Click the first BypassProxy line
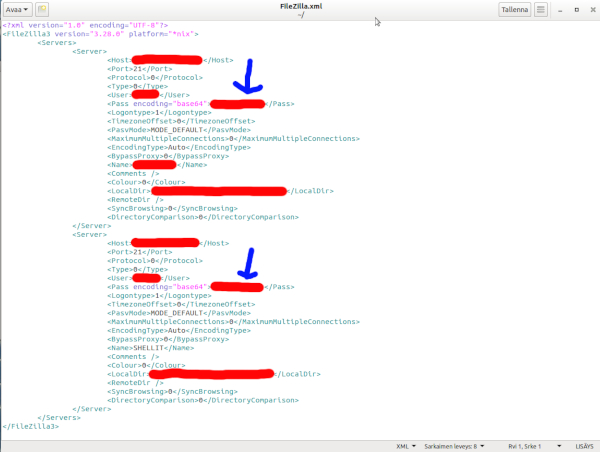 click(168, 156)
